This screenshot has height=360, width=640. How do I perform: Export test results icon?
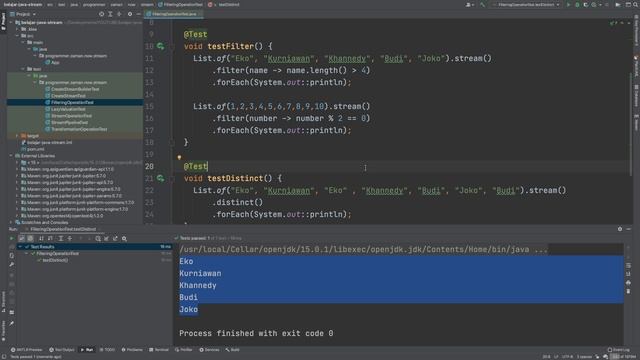click(115, 238)
